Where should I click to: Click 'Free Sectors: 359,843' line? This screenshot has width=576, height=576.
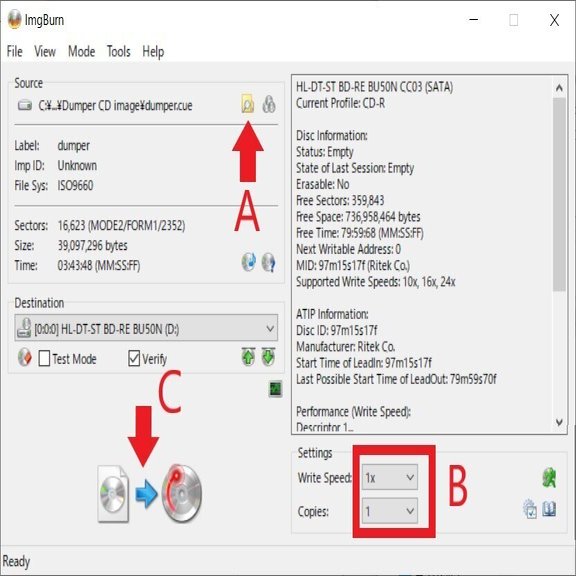click(340, 201)
